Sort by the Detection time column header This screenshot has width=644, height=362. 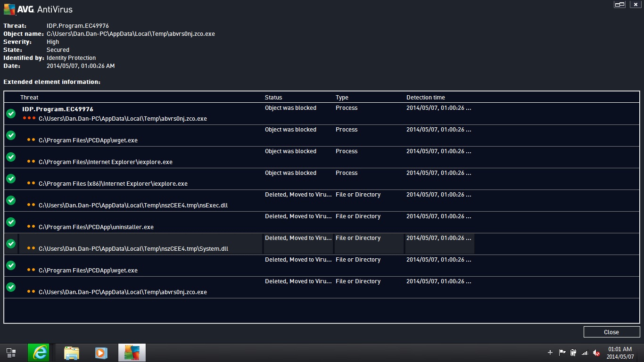426,98
